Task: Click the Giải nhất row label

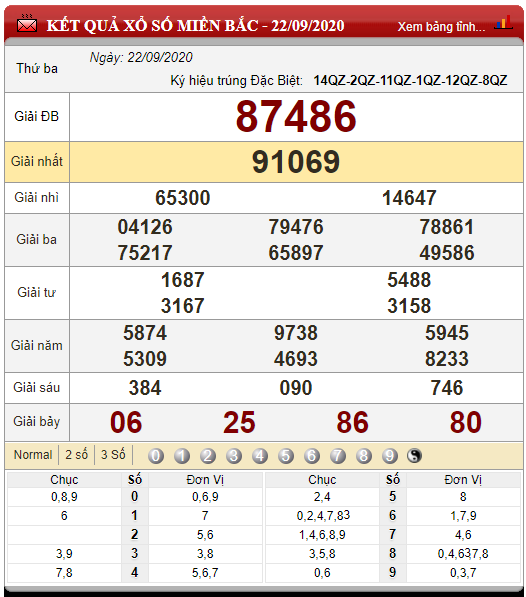Action: [37, 161]
